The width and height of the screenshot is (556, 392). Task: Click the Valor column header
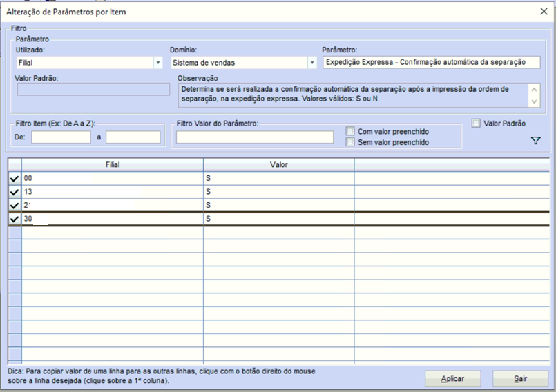[278, 165]
